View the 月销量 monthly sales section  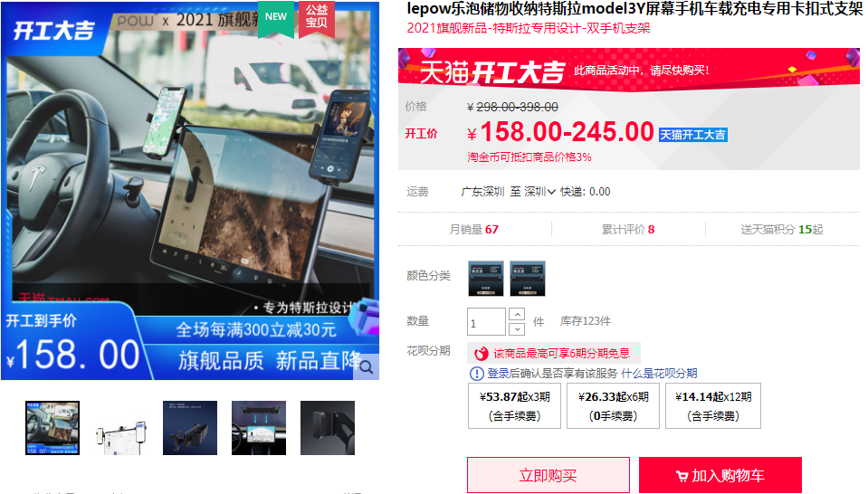tap(473, 229)
